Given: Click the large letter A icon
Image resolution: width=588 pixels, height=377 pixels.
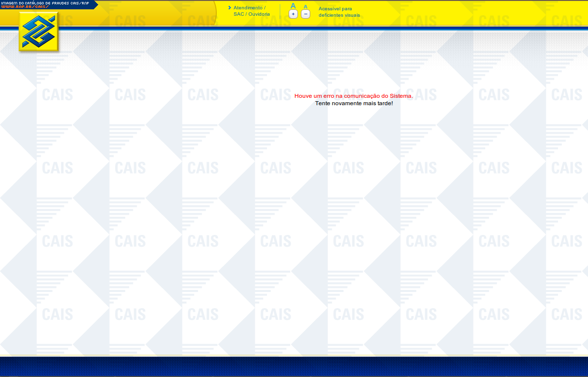Looking at the screenshot, I should pyautogui.click(x=293, y=6).
